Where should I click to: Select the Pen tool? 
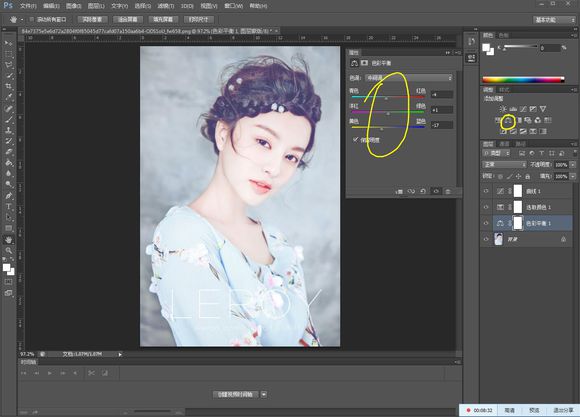(x=8, y=195)
